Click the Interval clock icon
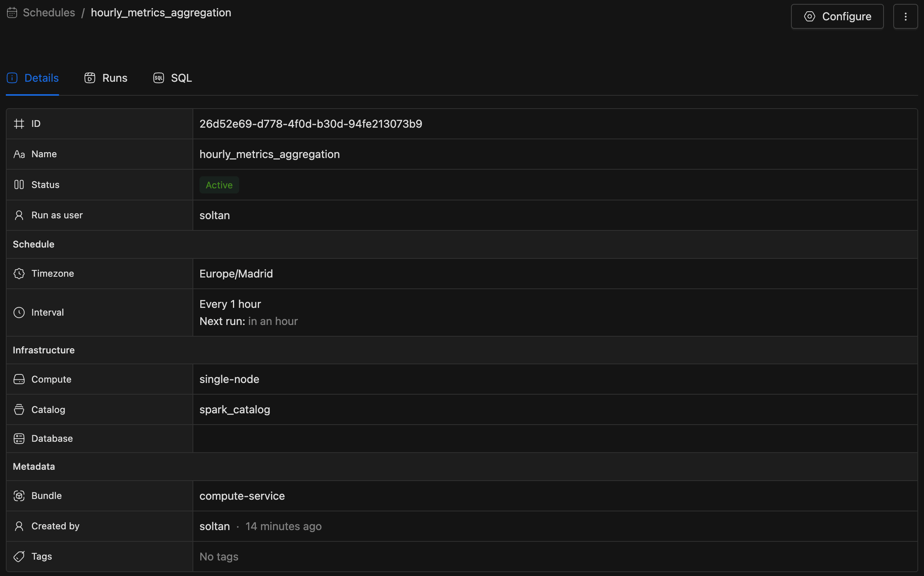Image resolution: width=924 pixels, height=576 pixels. click(19, 313)
